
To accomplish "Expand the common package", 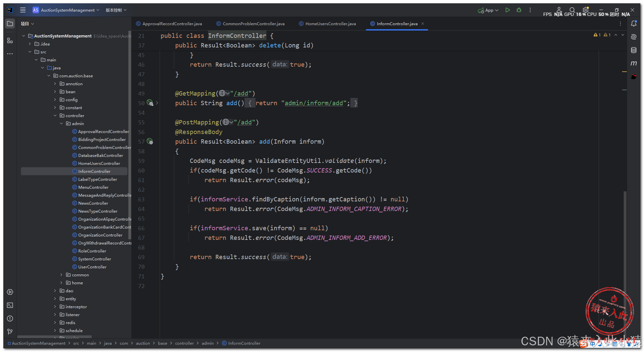I will coord(61,275).
